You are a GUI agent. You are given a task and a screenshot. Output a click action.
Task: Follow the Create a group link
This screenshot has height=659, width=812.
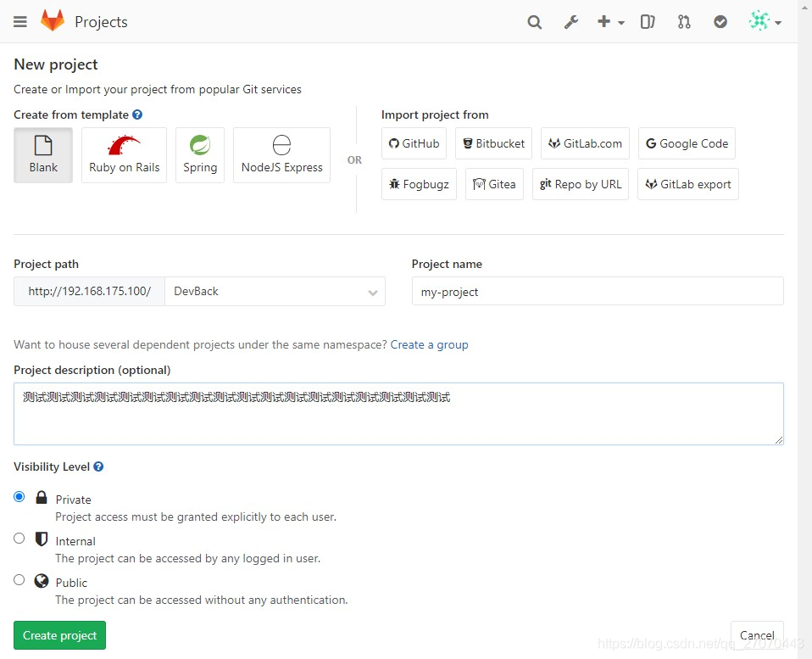click(x=429, y=345)
